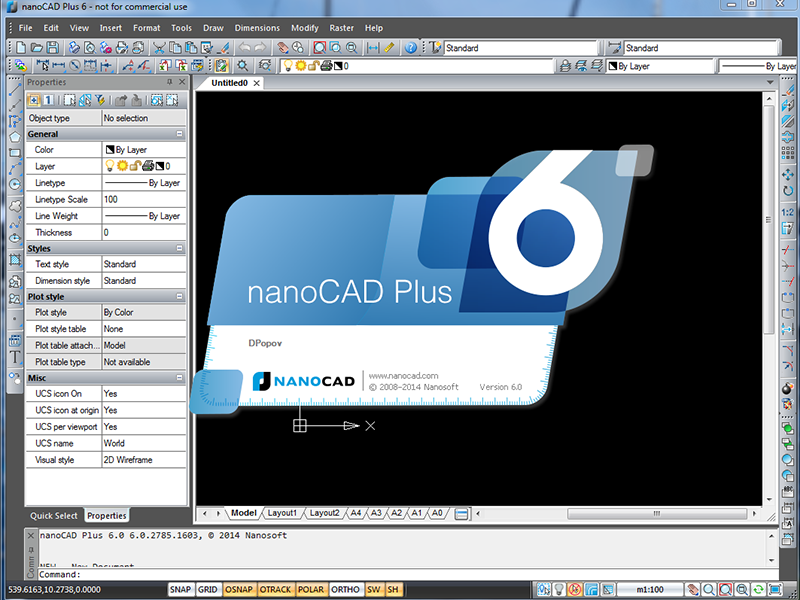Switch to the Quick Select tab
The height and width of the screenshot is (600, 800).
point(54,516)
